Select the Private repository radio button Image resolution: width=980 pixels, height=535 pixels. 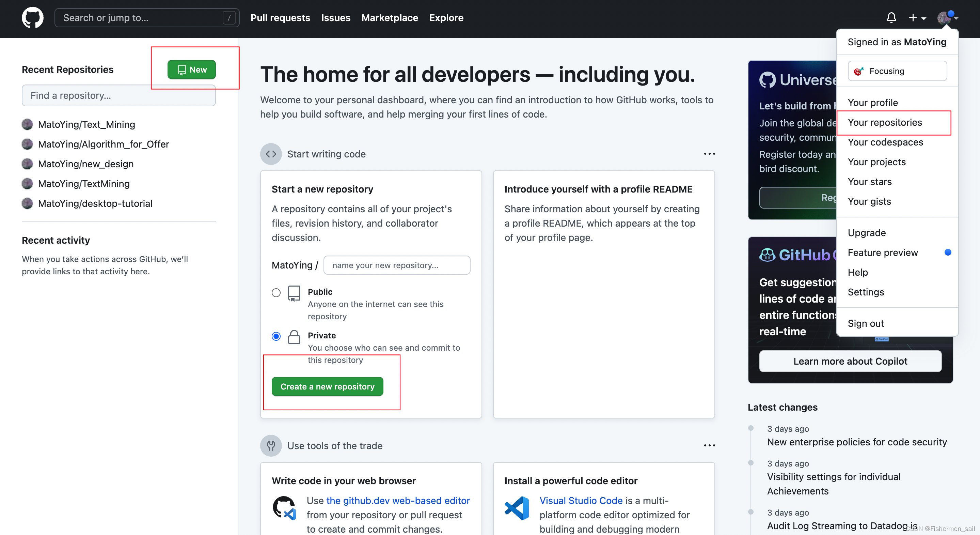(x=276, y=335)
